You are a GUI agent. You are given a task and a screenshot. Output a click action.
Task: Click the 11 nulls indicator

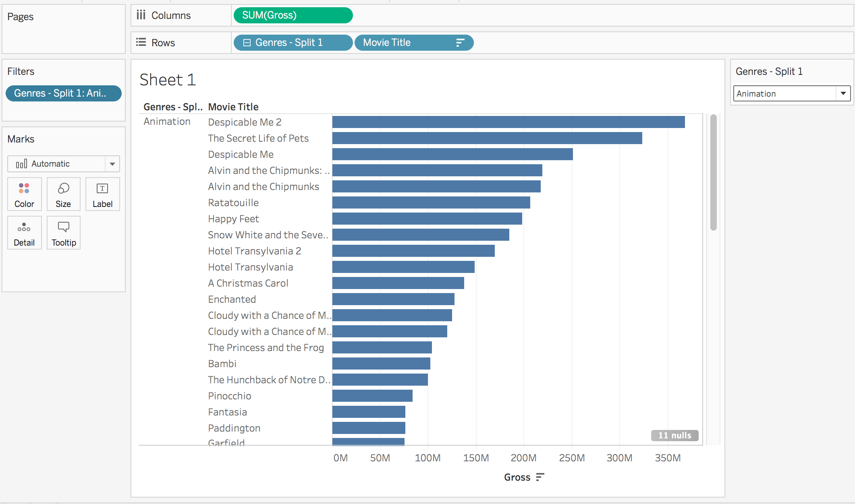pos(674,435)
